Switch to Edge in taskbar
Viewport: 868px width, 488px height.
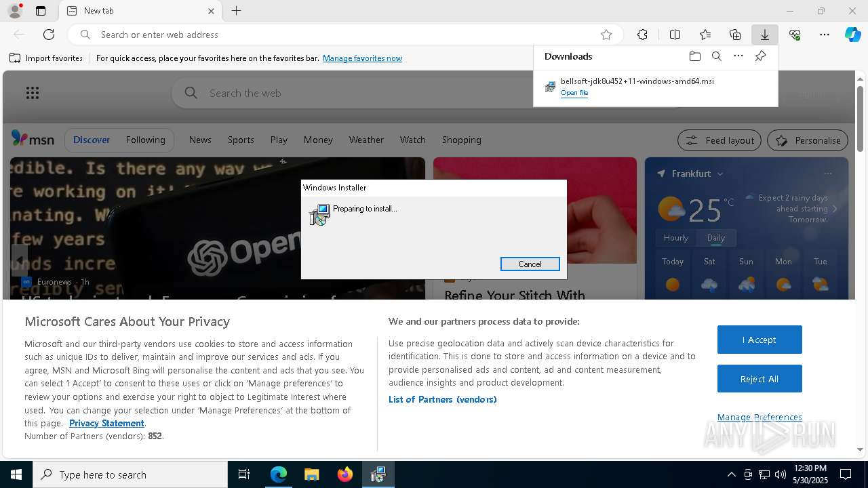tap(279, 474)
